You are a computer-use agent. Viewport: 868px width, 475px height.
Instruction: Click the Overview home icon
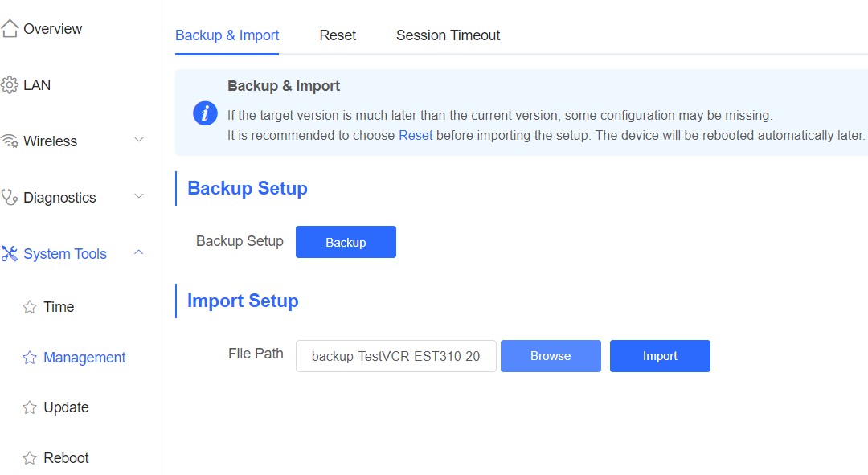[x=10, y=29]
